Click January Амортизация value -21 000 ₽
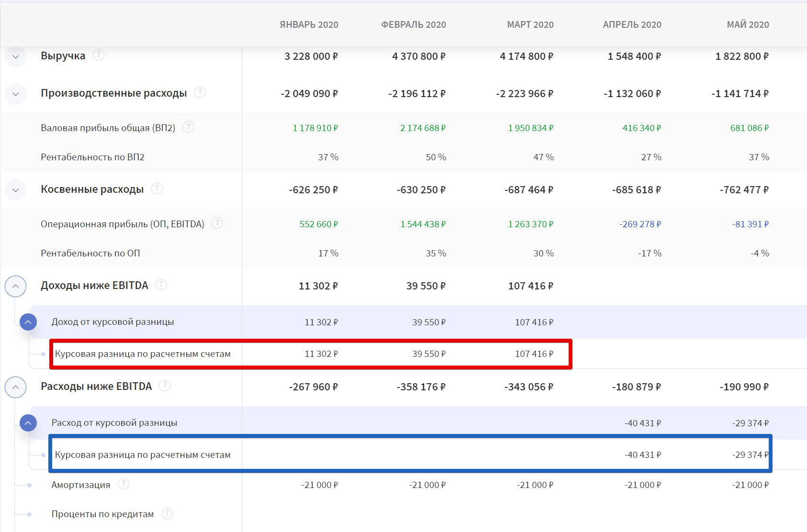The height and width of the screenshot is (532, 807). point(320,485)
